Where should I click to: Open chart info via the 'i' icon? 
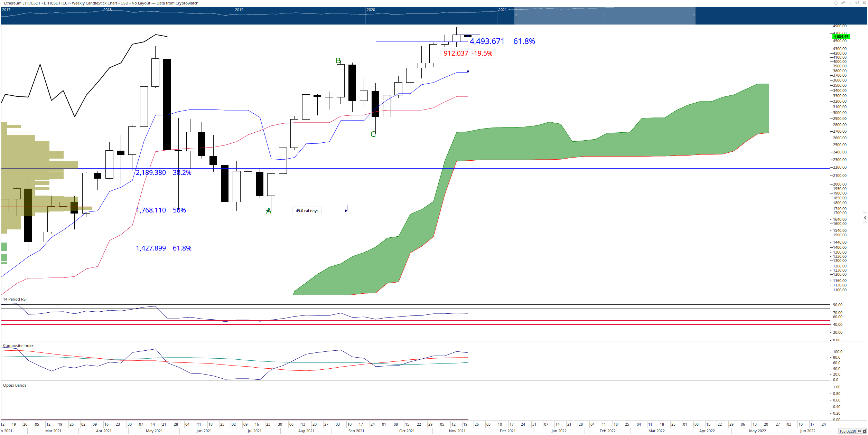[x=850, y=3]
